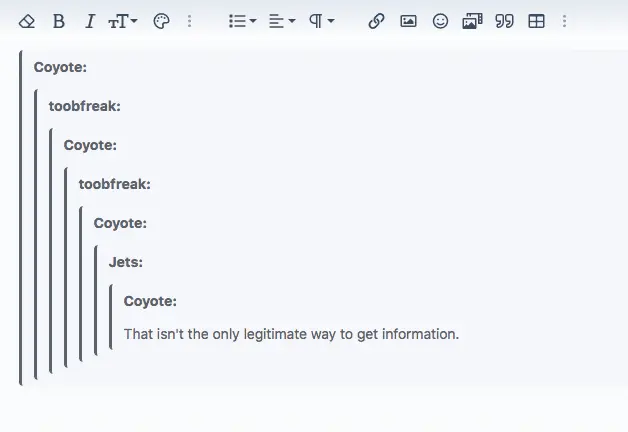
Task: Toggle bold formatting
Action: pos(58,21)
